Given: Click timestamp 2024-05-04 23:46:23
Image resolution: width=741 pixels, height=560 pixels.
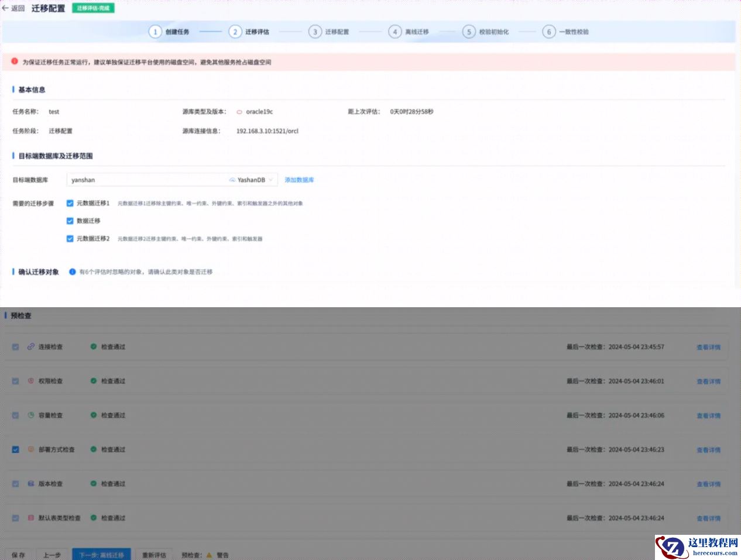Looking at the screenshot, I should (636, 450).
